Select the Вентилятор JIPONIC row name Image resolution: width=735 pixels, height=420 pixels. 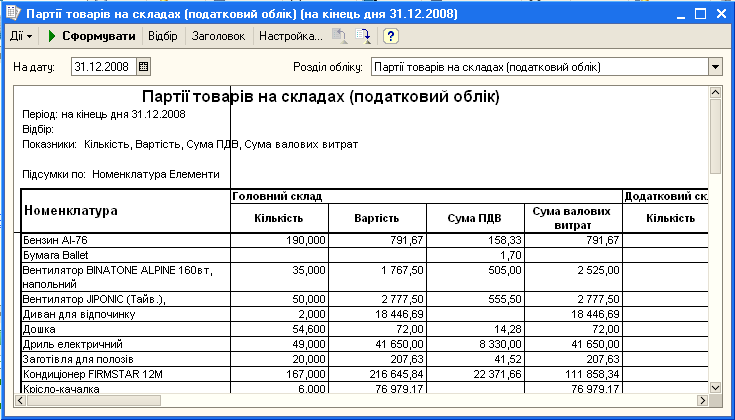pos(126,299)
